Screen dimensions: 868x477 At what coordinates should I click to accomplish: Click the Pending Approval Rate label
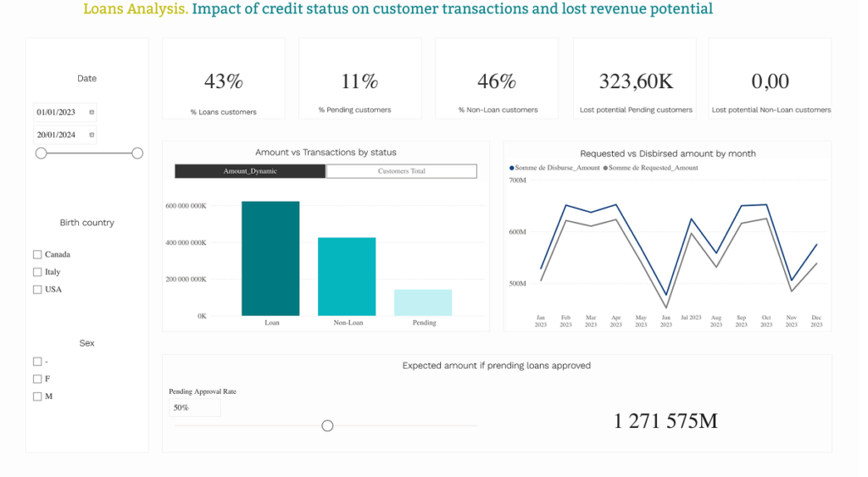coord(203,391)
